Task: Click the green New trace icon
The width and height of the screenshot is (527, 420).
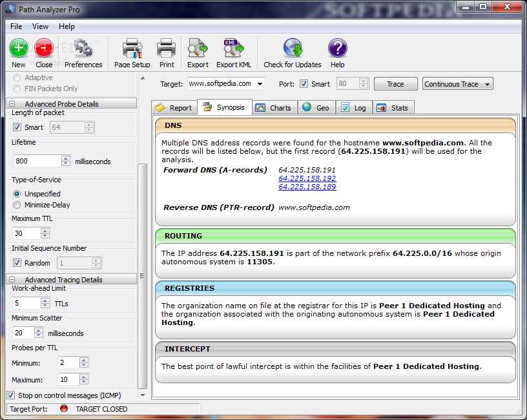Action: (19, 48)
